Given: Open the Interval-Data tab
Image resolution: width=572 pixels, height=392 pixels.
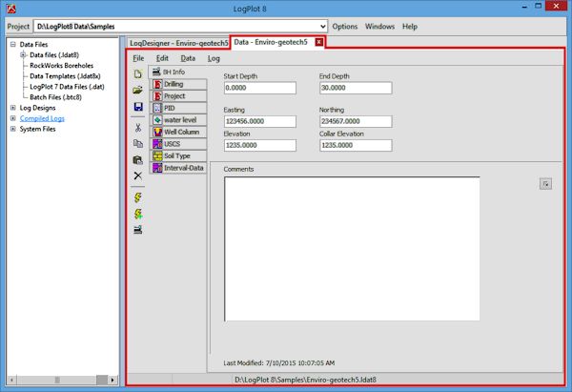Looking at the screenshot, I should point(178,168).
